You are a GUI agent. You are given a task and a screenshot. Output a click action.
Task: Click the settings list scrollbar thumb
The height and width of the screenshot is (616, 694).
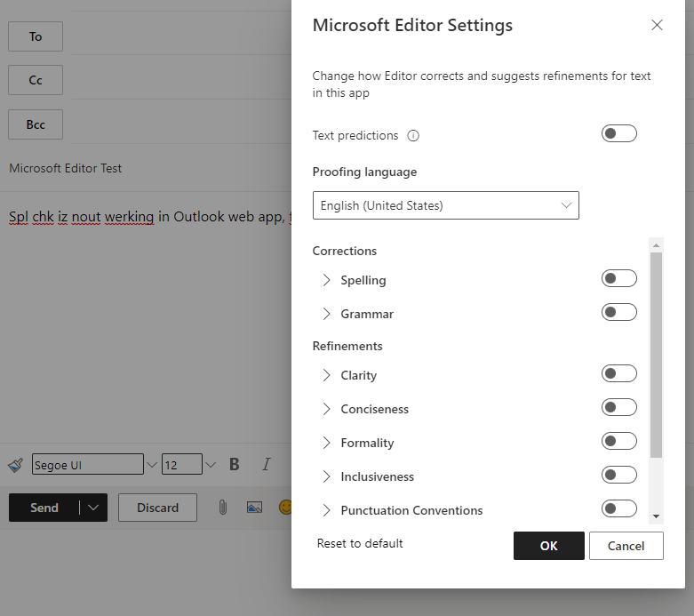click(656, 355)
